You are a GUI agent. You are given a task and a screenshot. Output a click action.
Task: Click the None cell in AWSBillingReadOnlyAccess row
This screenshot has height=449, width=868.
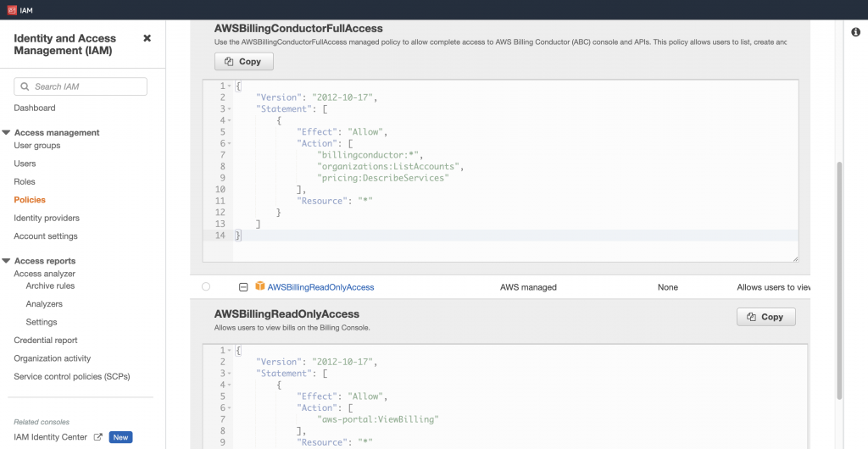coord(668,287)
